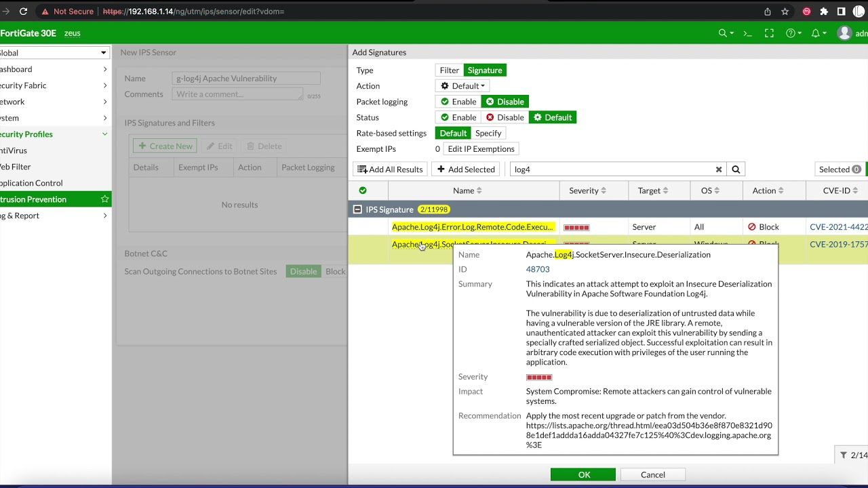The height and width of the screenshot is (488, 868).
Task: Click the browser address bar URL
Action: tap(193, 12)
